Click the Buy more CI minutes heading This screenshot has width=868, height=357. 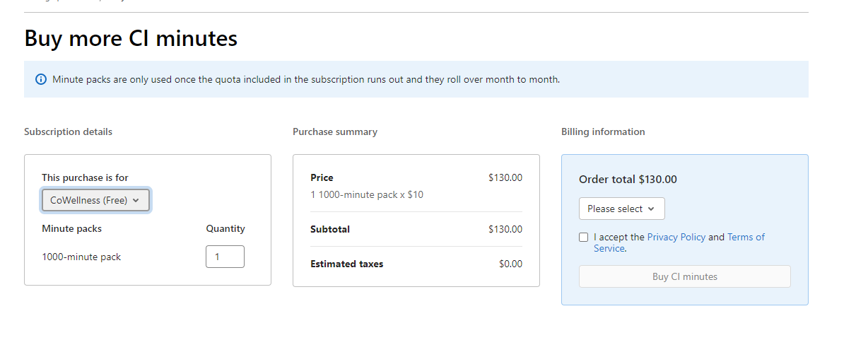[131, 38]
